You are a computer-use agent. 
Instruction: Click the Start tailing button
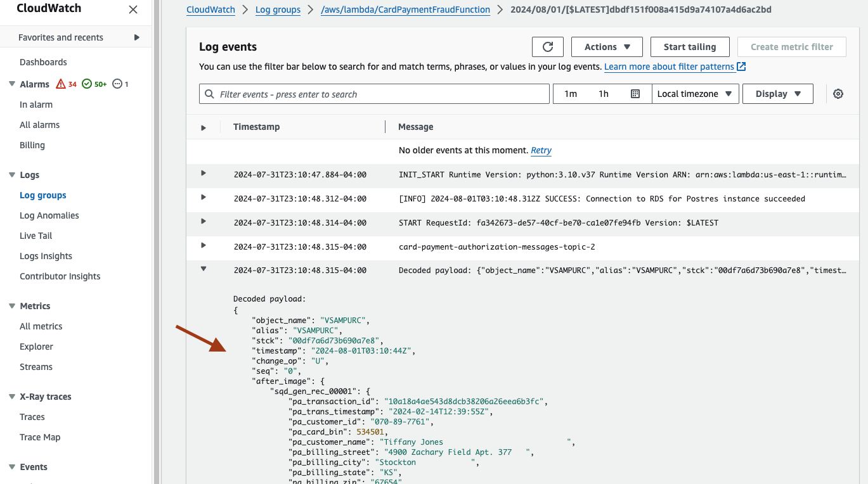pos(690,47)
